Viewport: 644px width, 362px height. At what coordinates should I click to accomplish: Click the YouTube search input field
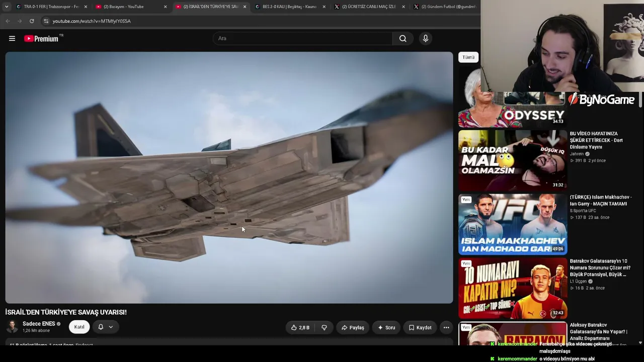point(303,38)
